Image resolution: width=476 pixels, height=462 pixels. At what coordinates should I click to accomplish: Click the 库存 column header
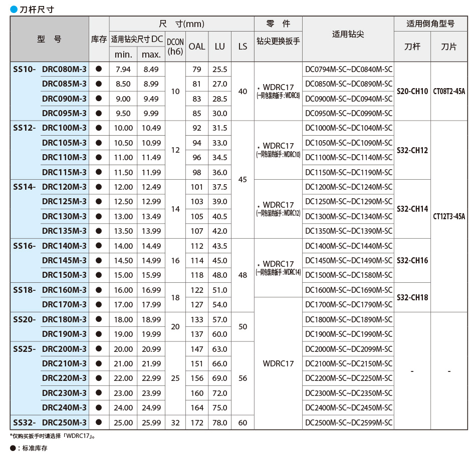99,39
